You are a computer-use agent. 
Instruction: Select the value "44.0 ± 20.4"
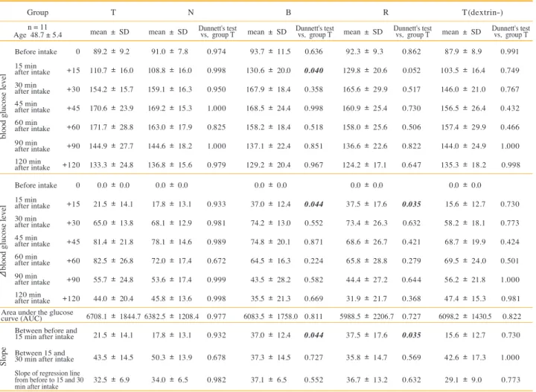click(x=113, y=299)
